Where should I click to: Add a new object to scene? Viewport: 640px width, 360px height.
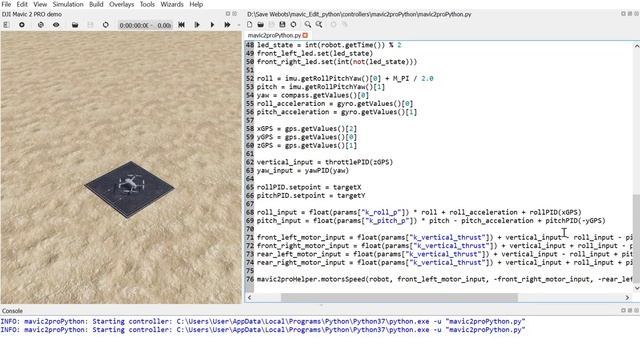coord(22,25)
